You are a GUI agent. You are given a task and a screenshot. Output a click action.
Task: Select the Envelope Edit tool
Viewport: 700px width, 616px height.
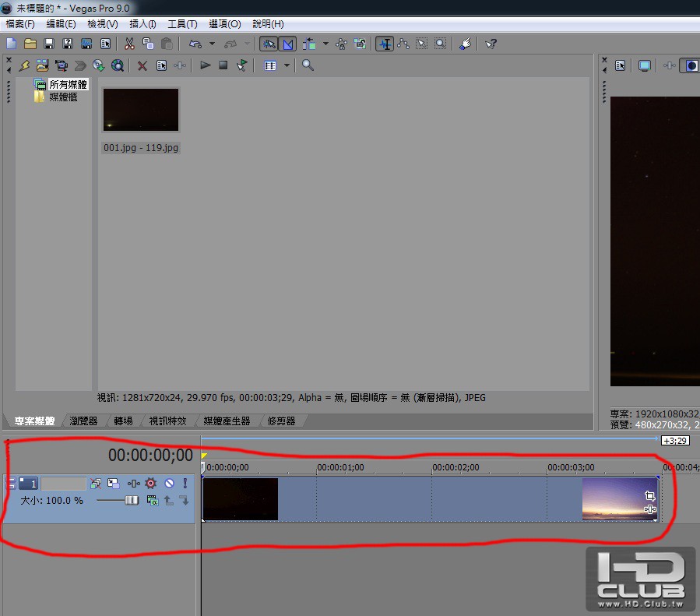pos(403,44)
